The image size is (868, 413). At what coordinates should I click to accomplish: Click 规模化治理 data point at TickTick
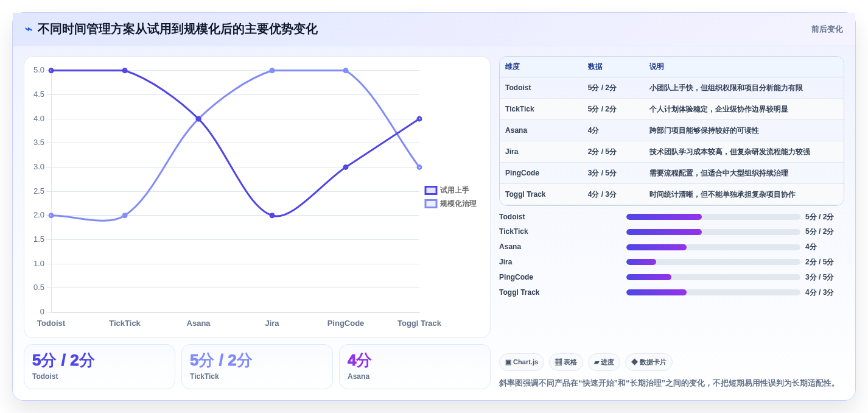(x=125, y=216)
